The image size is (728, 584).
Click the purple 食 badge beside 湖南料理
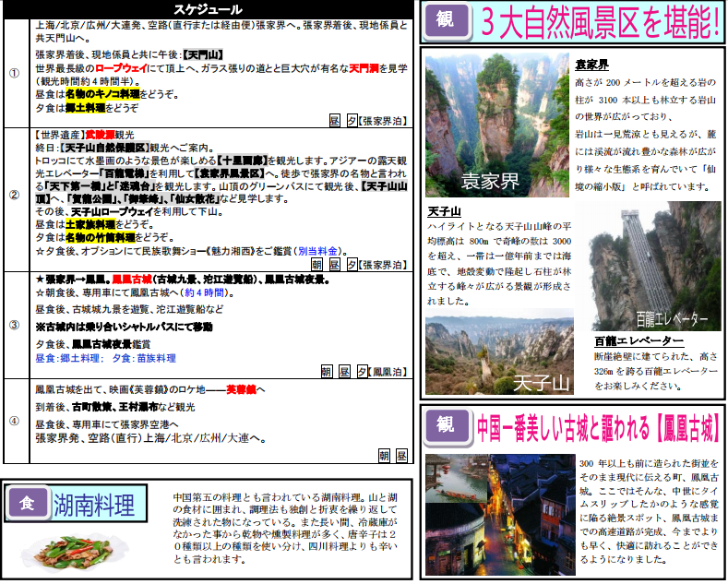coord(27,503)
